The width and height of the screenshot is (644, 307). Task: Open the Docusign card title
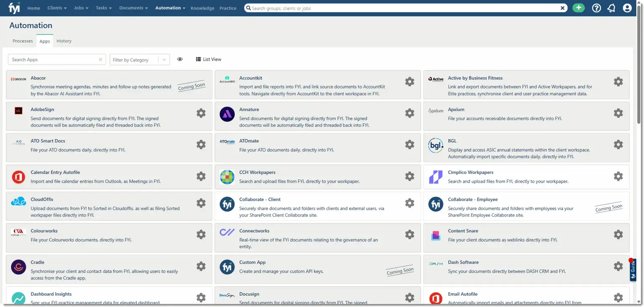coord(249,294)
